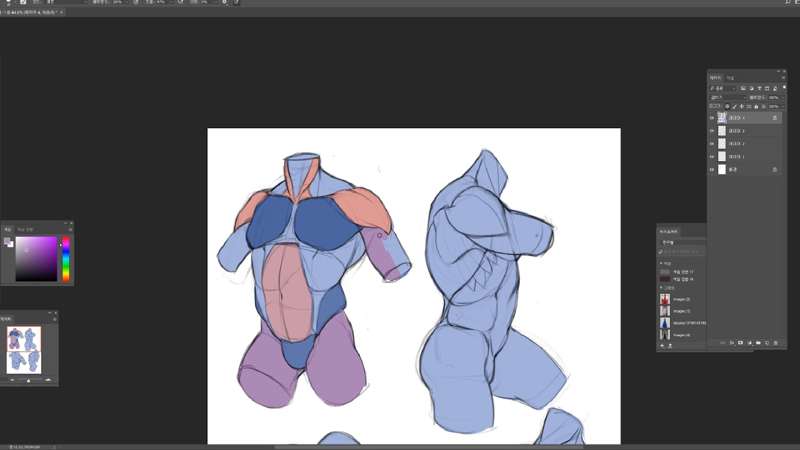800x450 pixels.
Task: Filter layers by adjustment layer icon
Action: point(751,88)
